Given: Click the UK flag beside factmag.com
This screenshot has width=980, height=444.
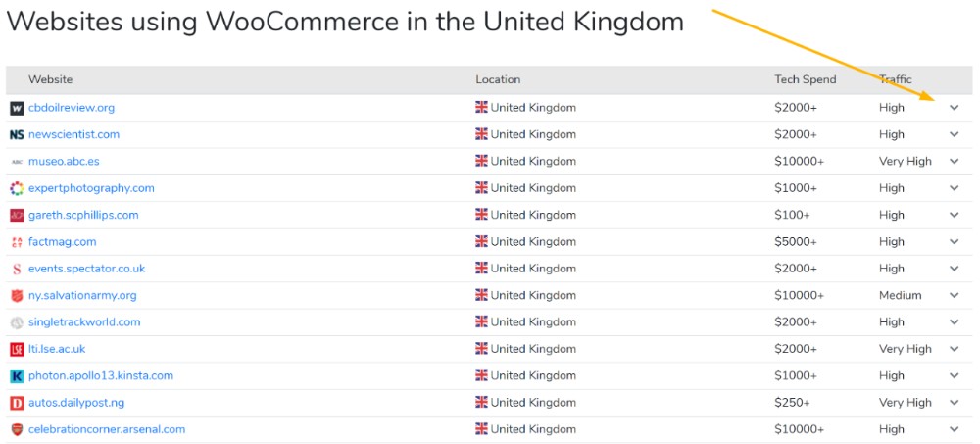Looking at the screenshot, I should (481, 241).
